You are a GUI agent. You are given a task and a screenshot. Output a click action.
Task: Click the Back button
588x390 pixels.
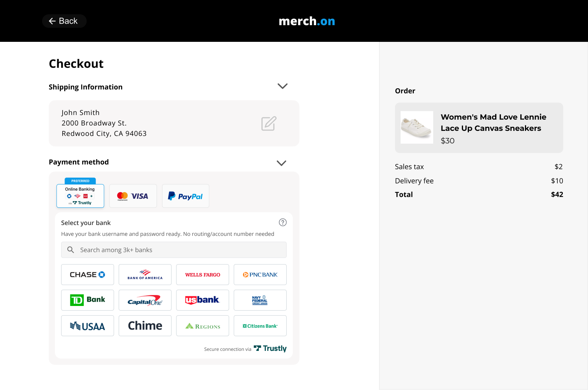click(x=64, y=21)
